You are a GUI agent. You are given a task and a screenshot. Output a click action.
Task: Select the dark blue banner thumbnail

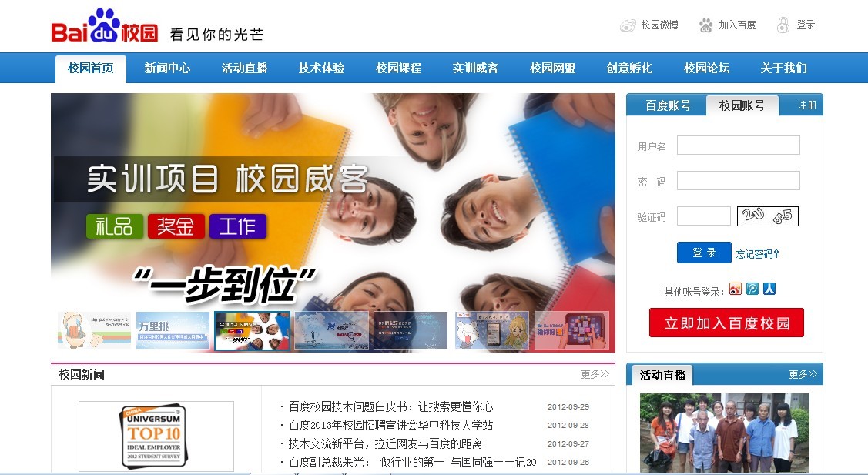[x=411, y=330]
